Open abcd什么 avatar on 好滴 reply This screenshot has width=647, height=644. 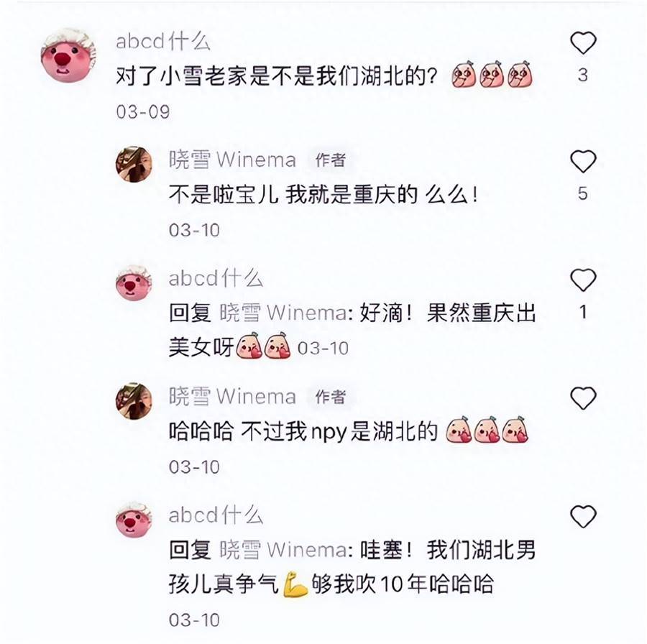134,282
